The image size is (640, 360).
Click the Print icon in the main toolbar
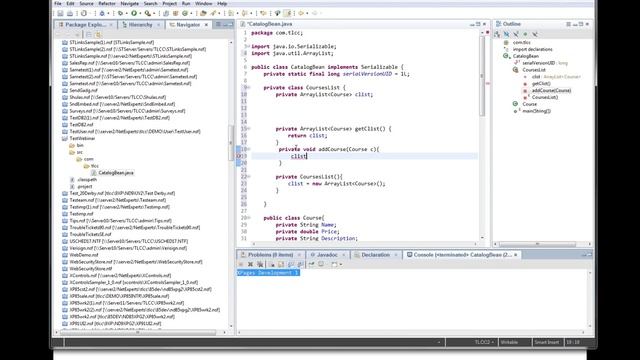pyautogui.click(x=70, y=13)
